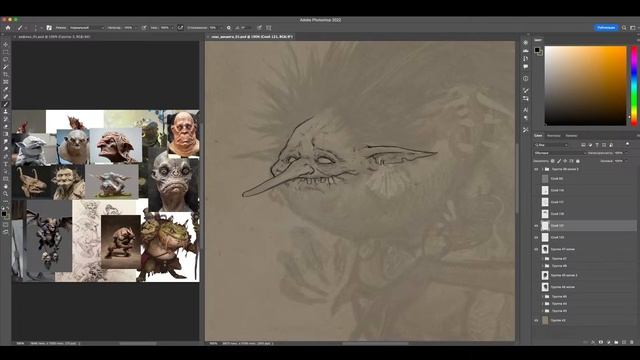
Task: Select the Brush tool in toolbar
Action: 6,104
